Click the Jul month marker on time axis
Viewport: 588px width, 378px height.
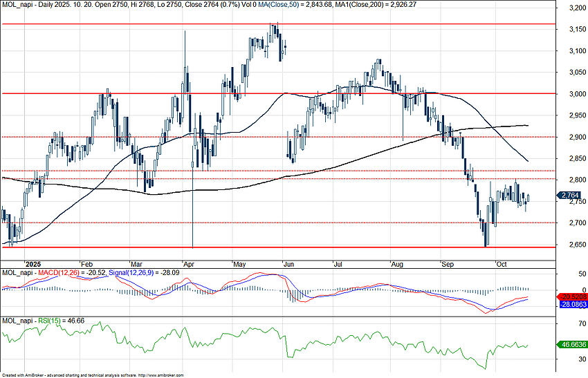pyautogui.click(x=339, y=263)
